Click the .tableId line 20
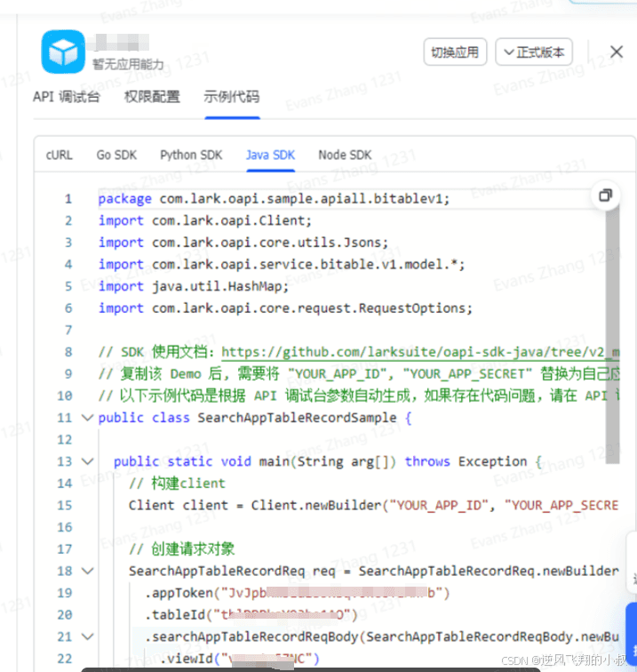Screen dimensions: 637x672 (x=251, y=614)
